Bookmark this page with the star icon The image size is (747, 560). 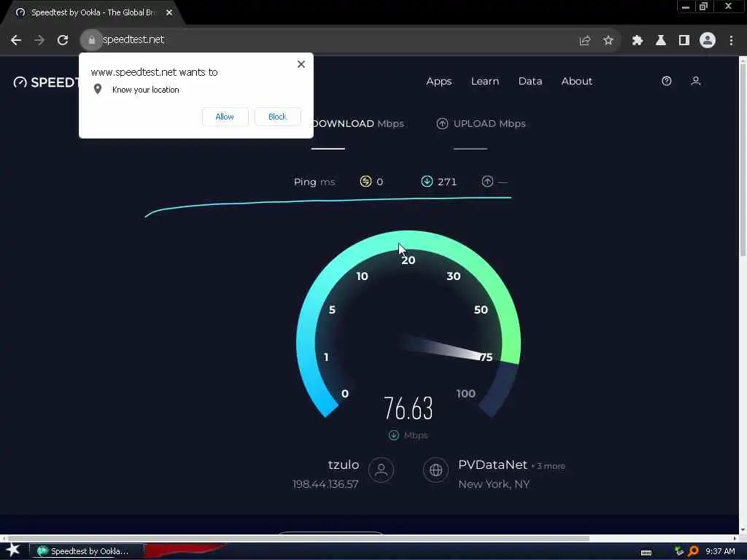(x=608, y=41)
